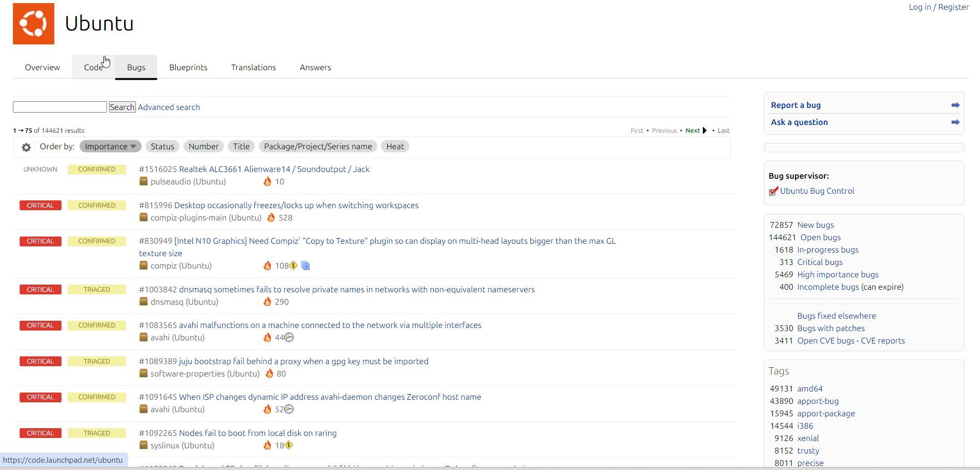Click the Ubuntu logo icon

pyautogui.click(x=34, y=24)
